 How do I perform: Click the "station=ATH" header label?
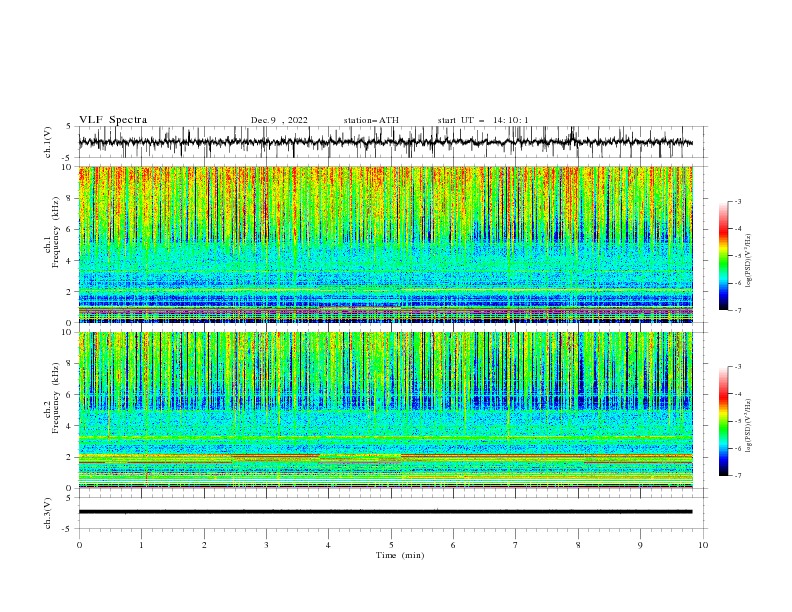371,120
